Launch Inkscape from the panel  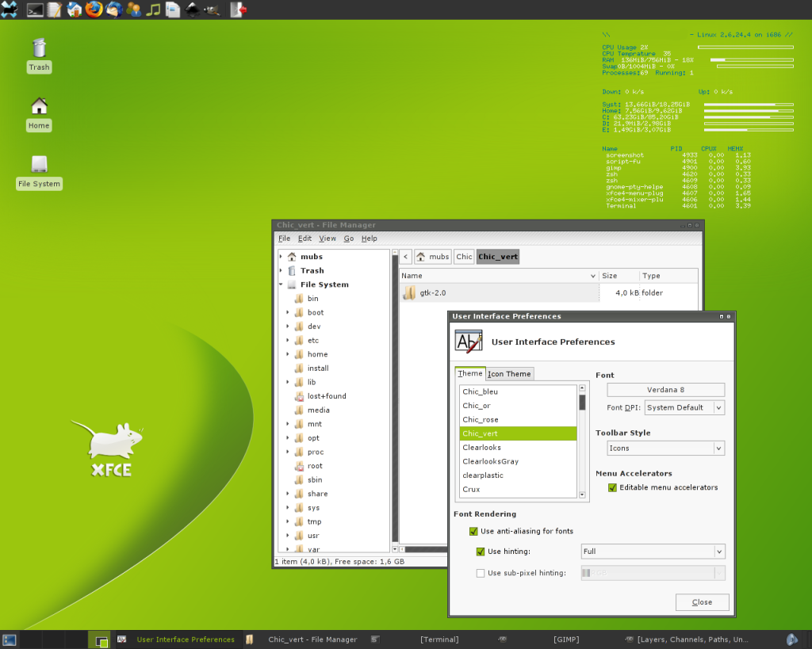pyautogui.click(x=192, y=10)
